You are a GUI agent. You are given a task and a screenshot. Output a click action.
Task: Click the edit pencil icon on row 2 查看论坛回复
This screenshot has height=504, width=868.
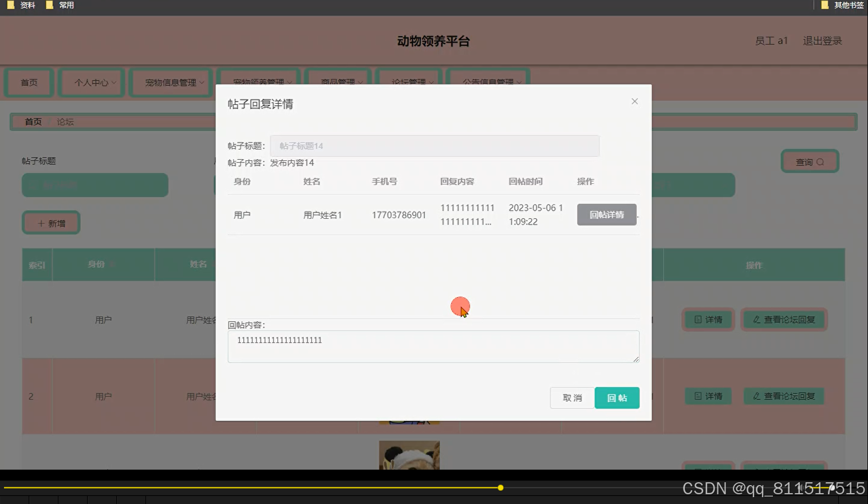[x=757, y=396]
